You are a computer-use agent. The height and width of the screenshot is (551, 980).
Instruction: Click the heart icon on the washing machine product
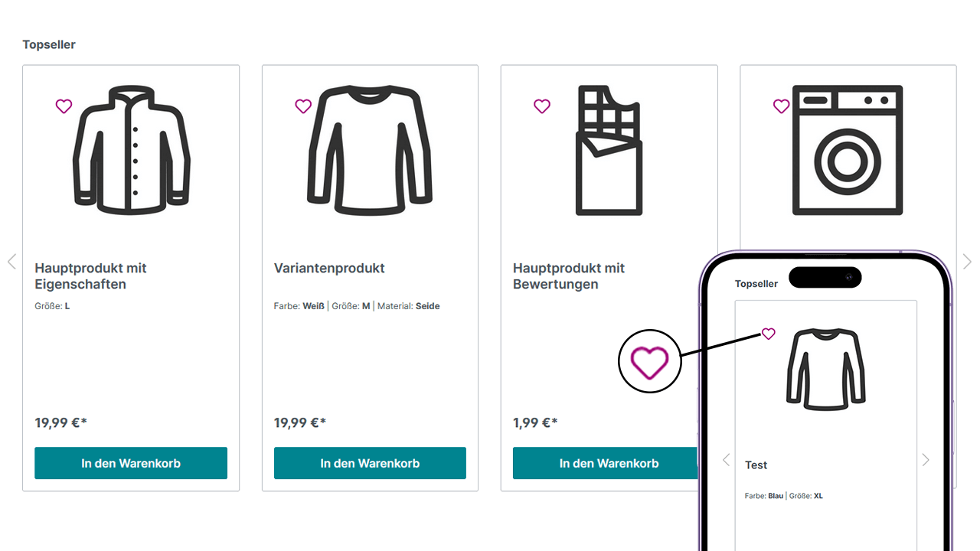(781, 106)
